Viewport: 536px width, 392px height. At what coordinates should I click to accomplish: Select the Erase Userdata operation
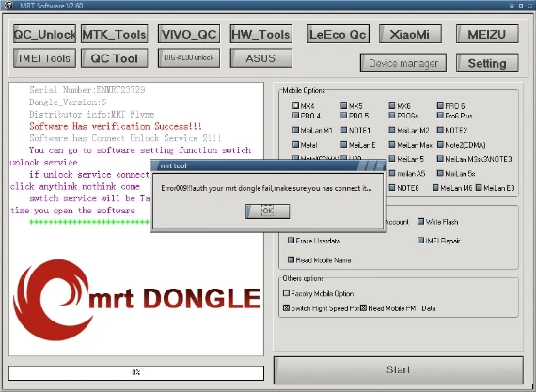pos(291,241)
